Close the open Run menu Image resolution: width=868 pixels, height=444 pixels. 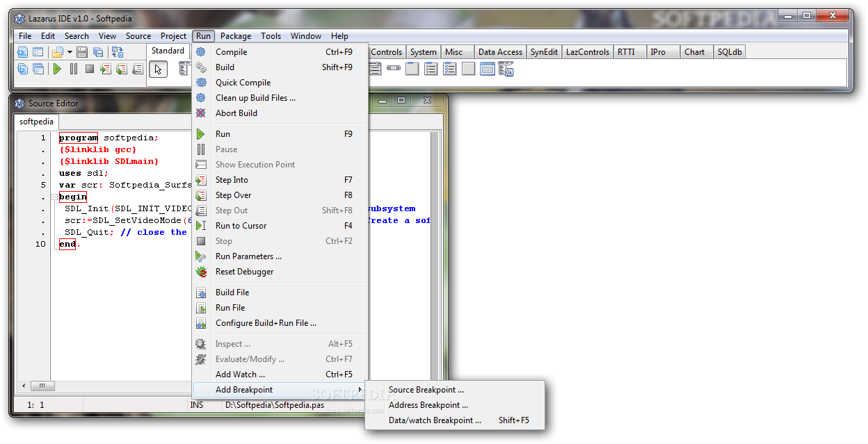[x=203, y=36]
